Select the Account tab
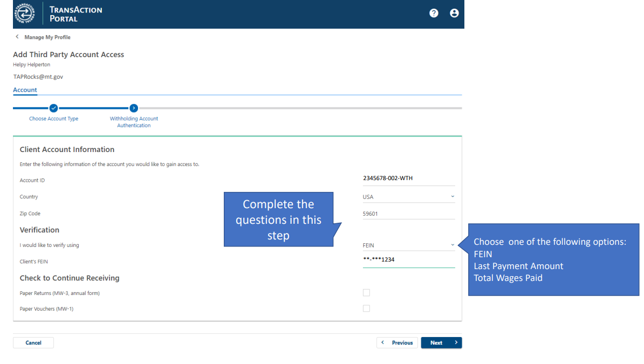Image resolution: width=644 pixels, height=364 pixels. coord(25,90)
